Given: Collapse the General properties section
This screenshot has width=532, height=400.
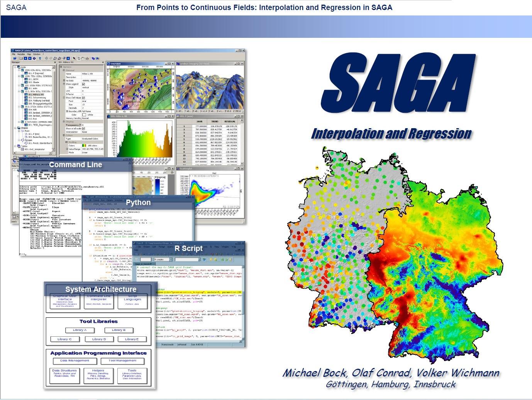Looking at the screenshot, I should pos(64,70).
